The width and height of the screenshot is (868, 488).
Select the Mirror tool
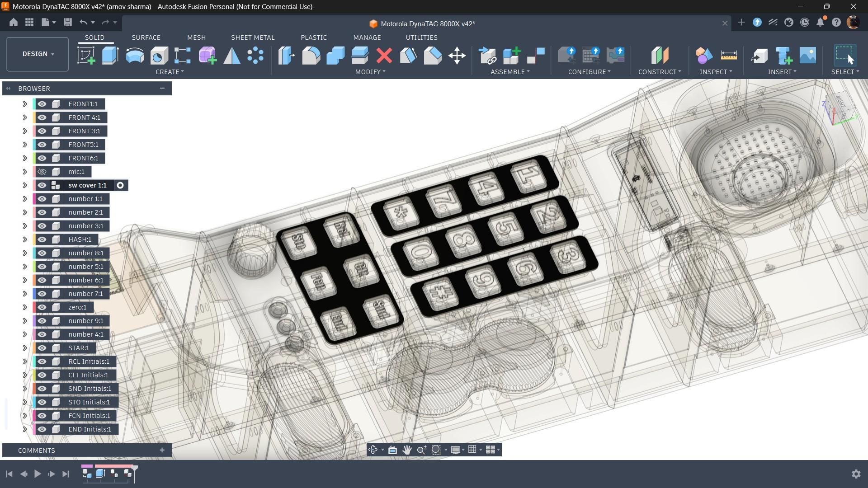click(x=232, y=56)
